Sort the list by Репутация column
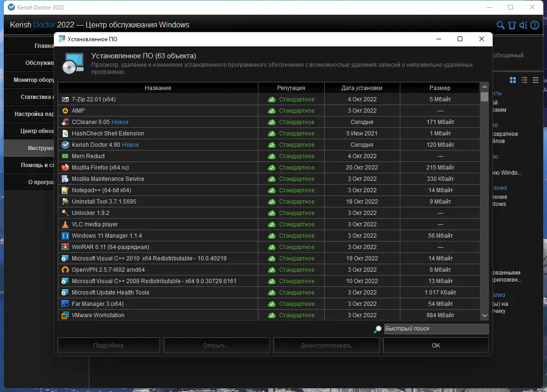 [x=291, y=88]
